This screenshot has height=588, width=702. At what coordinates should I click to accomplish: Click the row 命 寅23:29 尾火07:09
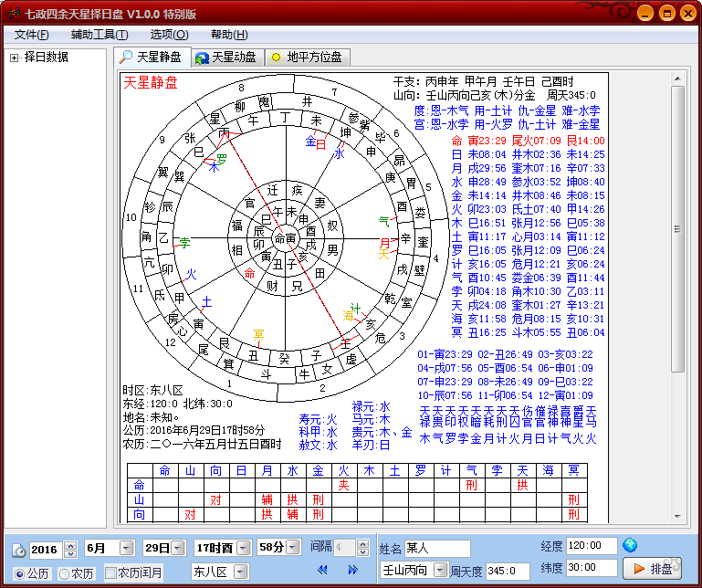tap(528, 141)
